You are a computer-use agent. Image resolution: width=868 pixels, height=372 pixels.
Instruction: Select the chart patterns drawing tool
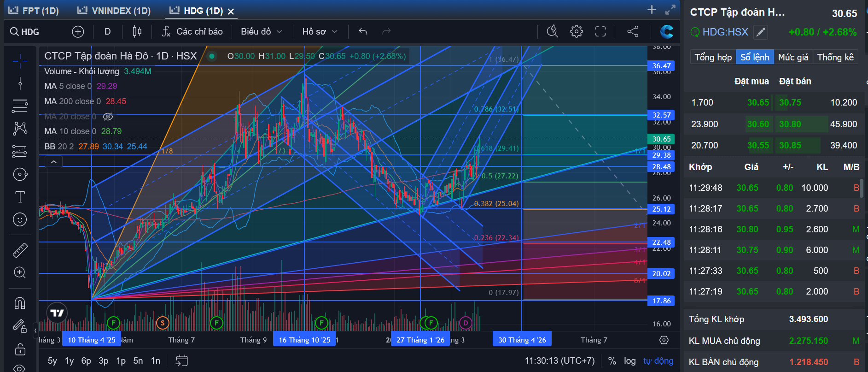coord(20,128)
